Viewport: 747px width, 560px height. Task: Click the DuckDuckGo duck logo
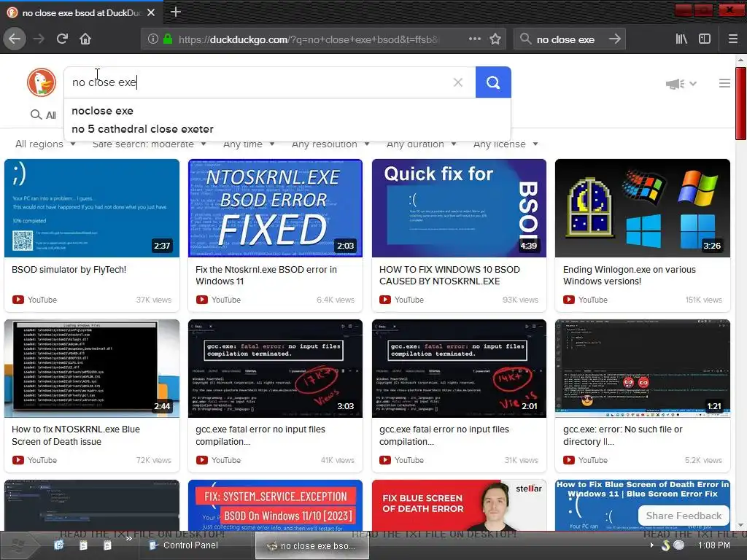point(42,82)
